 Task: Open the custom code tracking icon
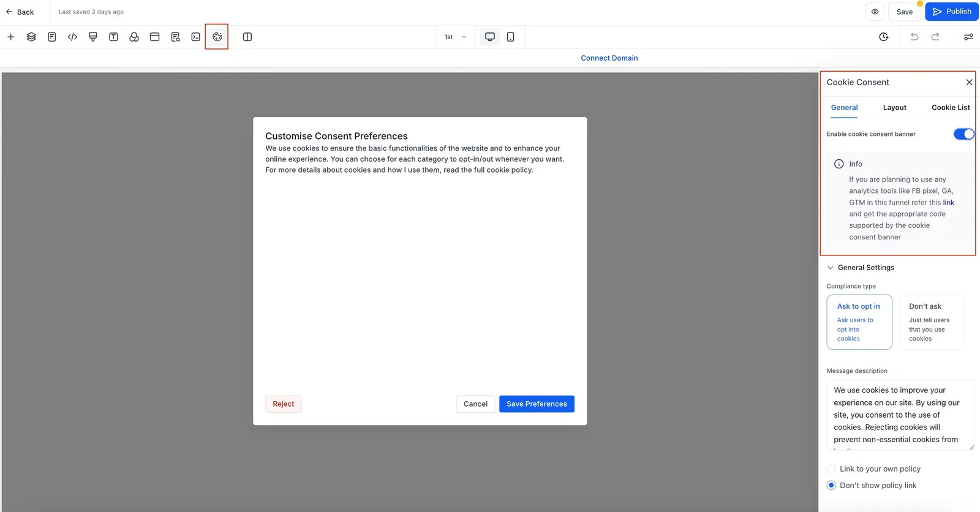coord(72,37)
